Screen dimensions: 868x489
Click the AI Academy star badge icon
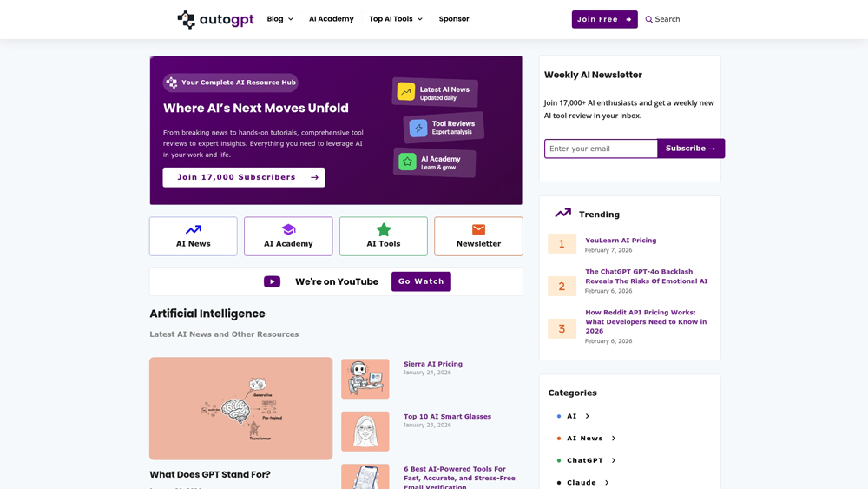tap(407, 162)
